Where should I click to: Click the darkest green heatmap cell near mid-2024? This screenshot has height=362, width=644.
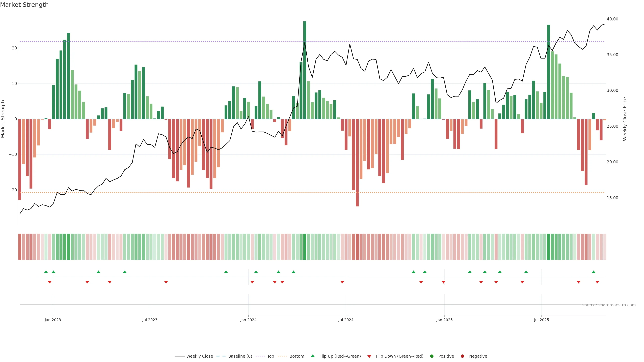coord(305,247)
